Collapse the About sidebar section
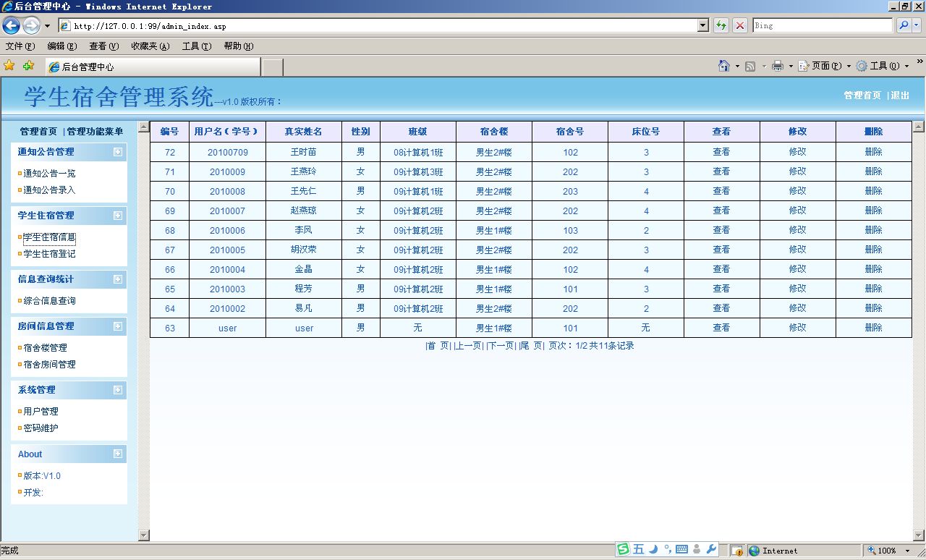Viewport: 926px width, 560px height. click(x=118, y=454)
